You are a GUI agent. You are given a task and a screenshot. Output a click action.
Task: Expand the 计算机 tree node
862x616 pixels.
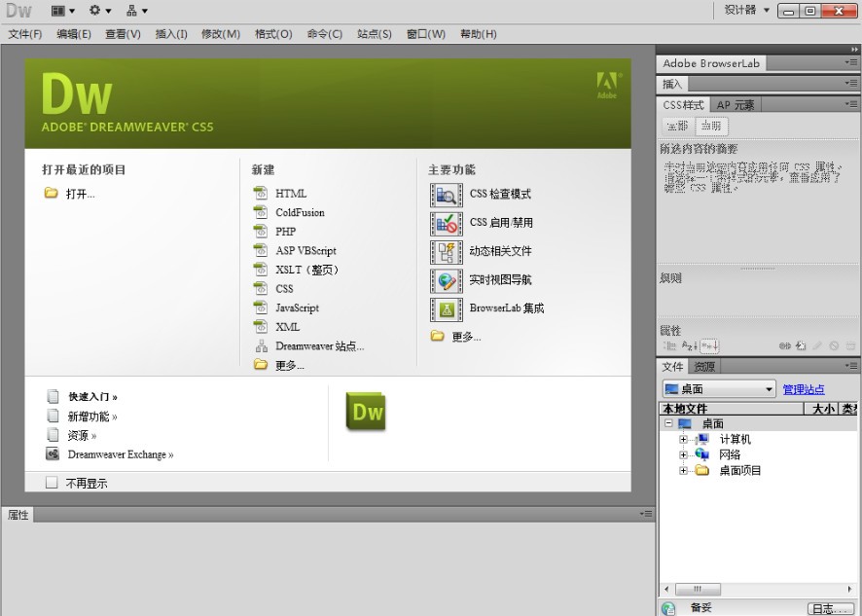(x=683, y=439)
